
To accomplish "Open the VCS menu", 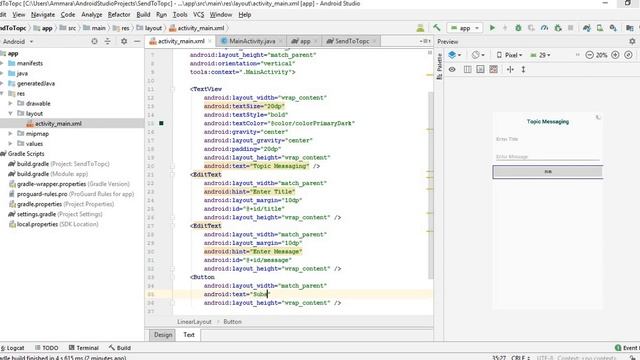I will 198,15.
